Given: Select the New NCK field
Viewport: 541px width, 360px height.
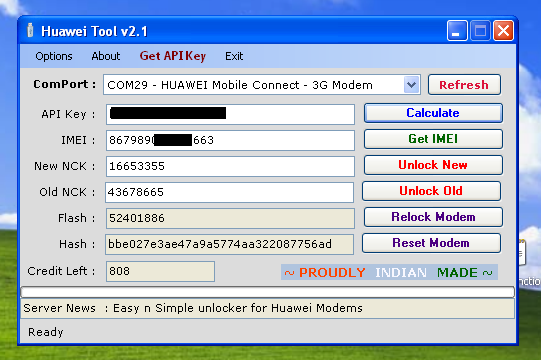Looking at the screenshot, I should click(230, 166).
